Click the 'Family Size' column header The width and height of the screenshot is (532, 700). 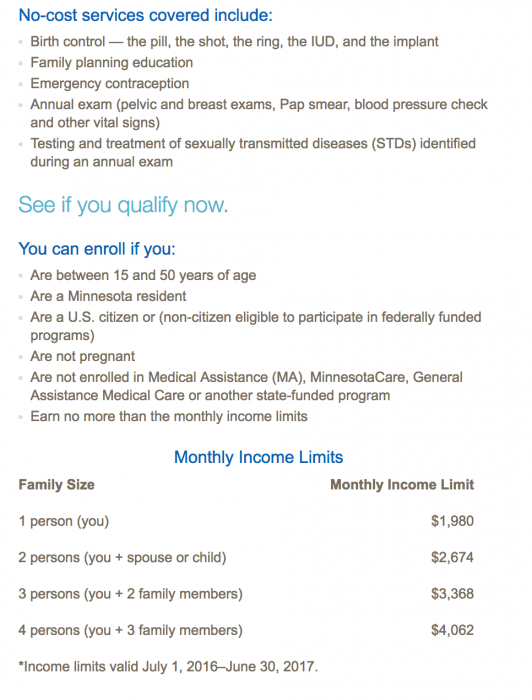[57, 485]
